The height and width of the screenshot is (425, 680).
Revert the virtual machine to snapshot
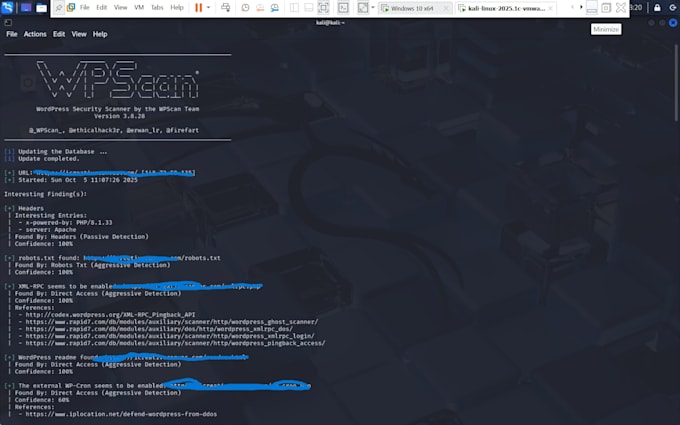coord(260,7)
